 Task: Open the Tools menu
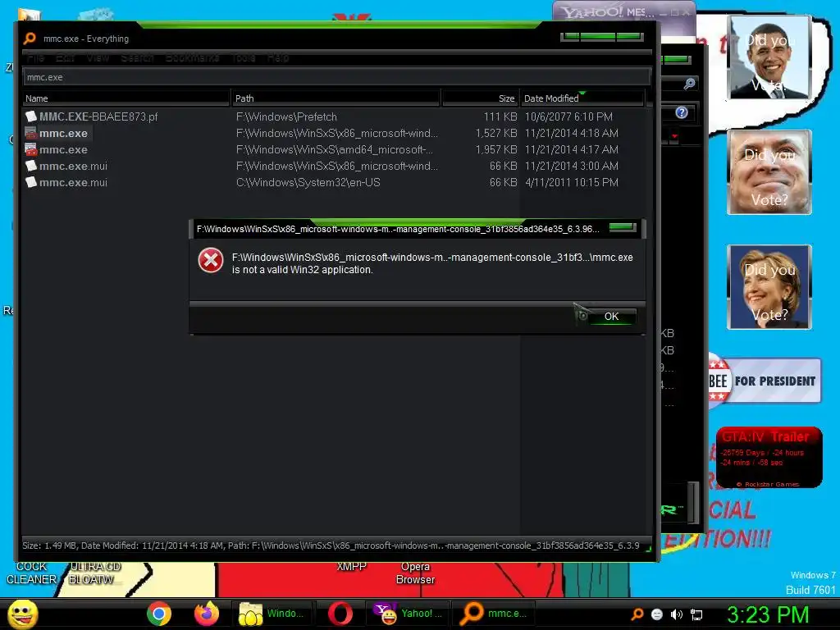click(x=243, y=58)
